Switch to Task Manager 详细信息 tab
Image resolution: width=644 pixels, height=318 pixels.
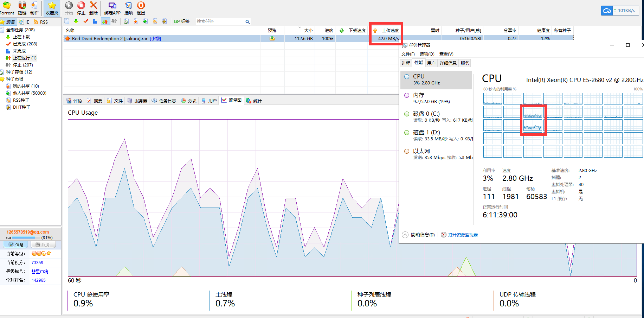(448, 63)
